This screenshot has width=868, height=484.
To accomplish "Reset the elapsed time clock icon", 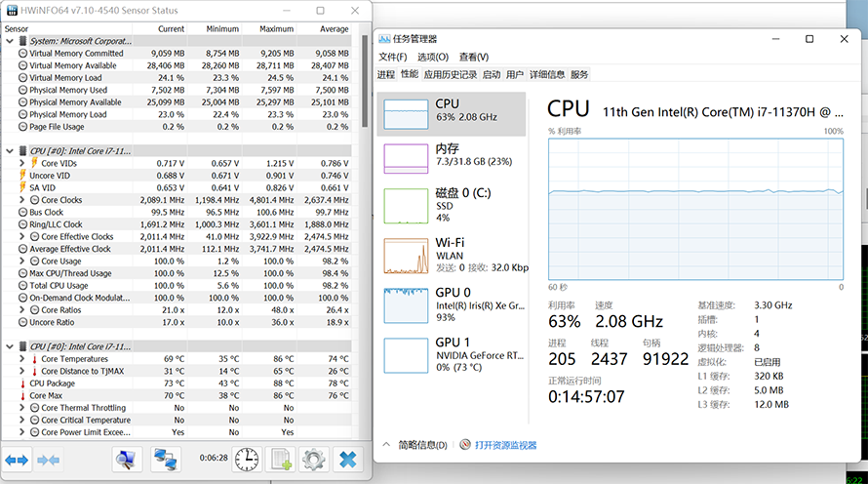I will tap(247, 459).
